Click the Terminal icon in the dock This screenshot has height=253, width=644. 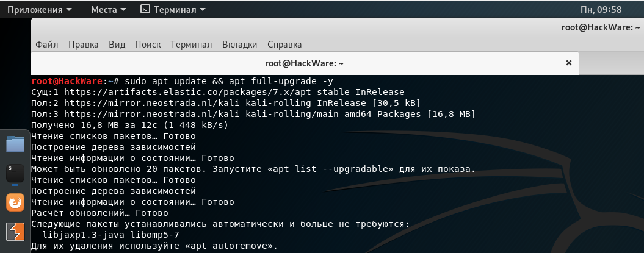point(15,173)
